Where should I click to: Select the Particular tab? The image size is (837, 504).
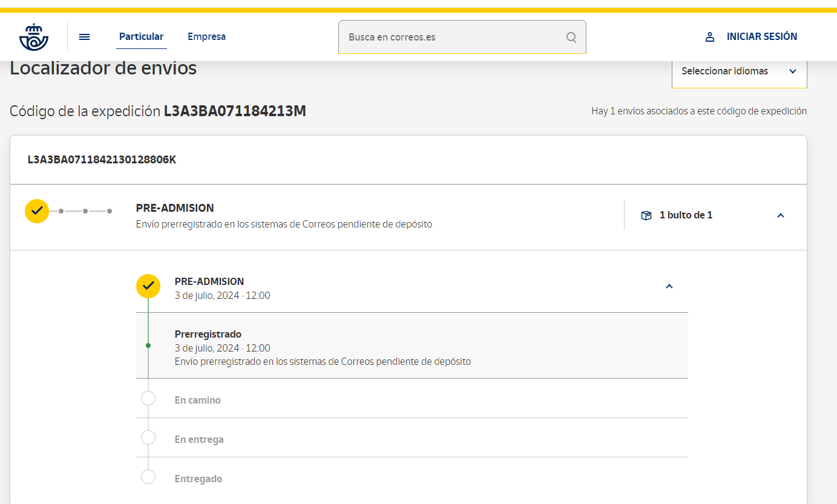click(x=141, y=37)
